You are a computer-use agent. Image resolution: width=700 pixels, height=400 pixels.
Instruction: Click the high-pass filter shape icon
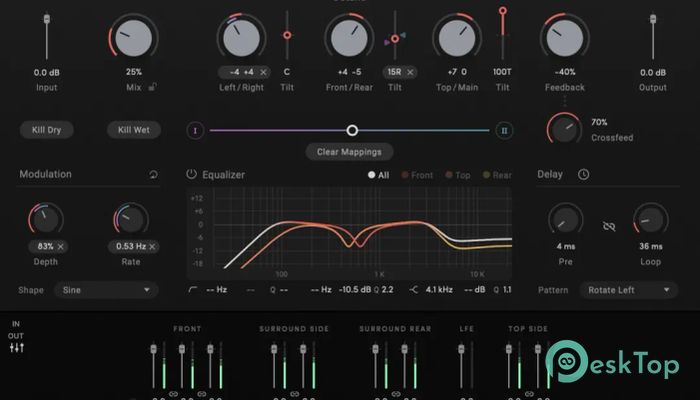click(x=192, y=290)
